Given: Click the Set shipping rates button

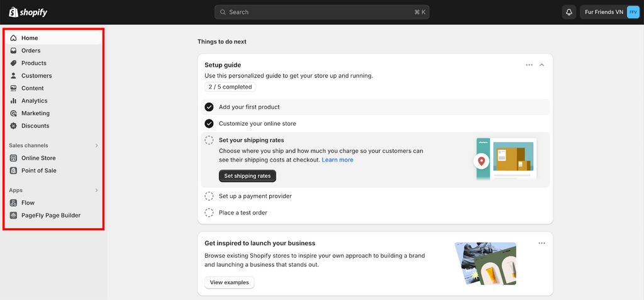Looking at the screenshot, I should click(247, 176).
